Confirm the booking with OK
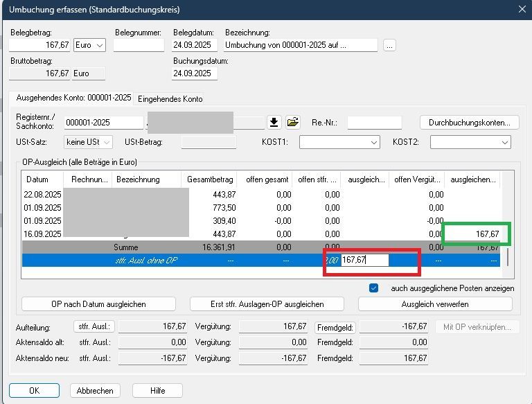 34,390
